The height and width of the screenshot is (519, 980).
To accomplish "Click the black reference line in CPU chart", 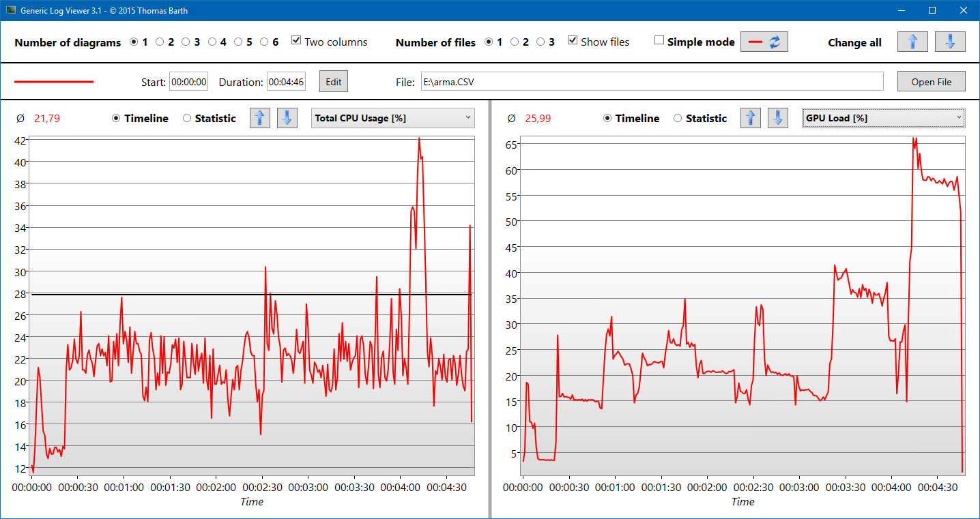I will pos(252,295).
